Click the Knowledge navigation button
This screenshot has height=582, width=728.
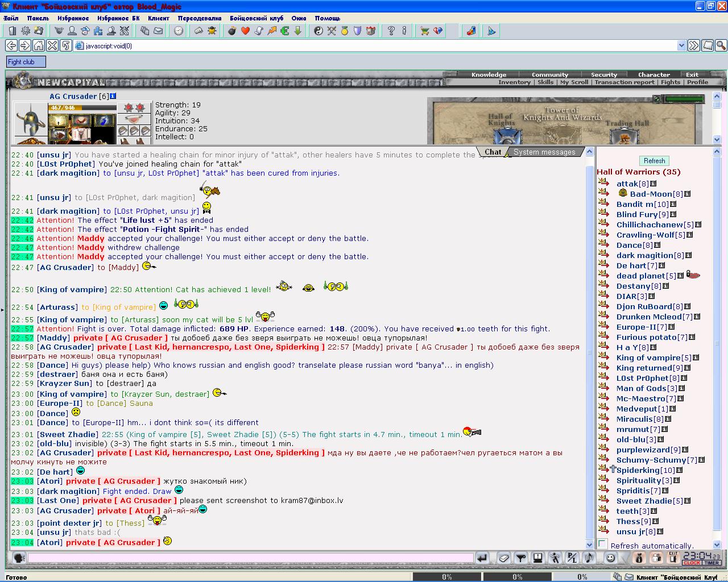489,74
